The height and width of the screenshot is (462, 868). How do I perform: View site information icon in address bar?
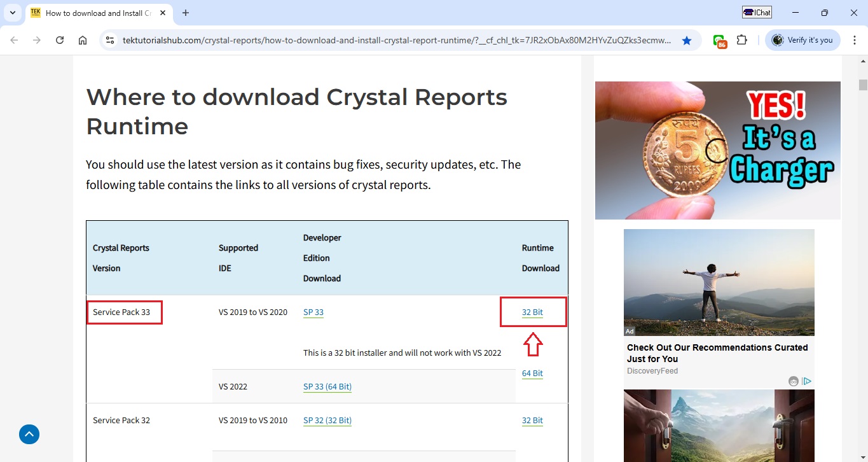[110, 40]
